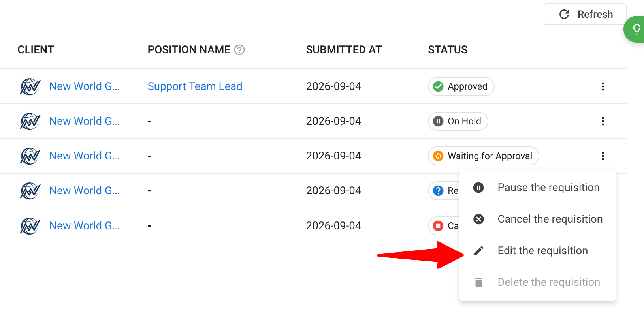The image size is (644, 319).
Task: Click the Refresh button
Action: pos(585,14)
